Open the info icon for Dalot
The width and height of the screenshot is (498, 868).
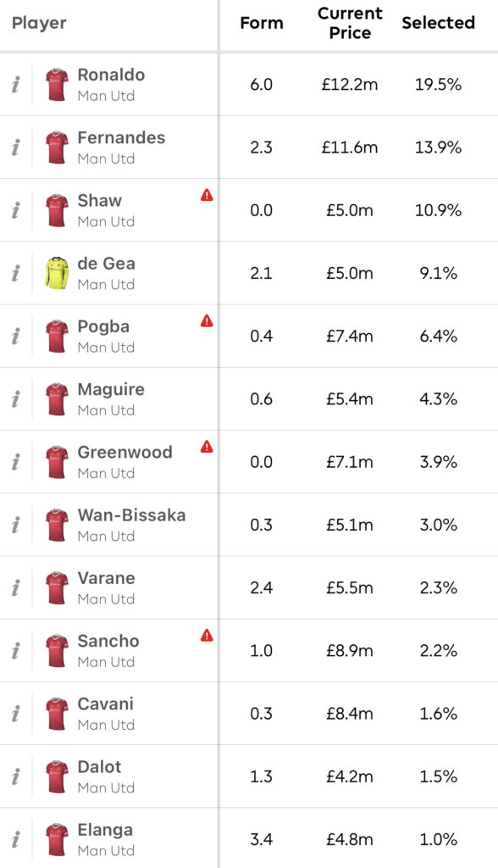[15, 776]
